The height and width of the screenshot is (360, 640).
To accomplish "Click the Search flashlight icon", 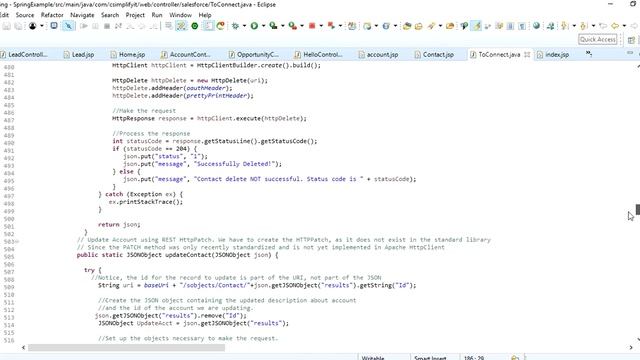I will (431, 26).
